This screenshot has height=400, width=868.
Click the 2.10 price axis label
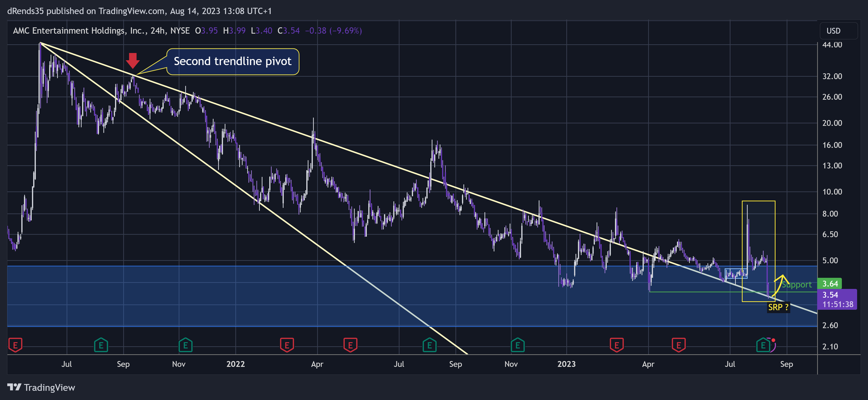click(x=830, y=347)
